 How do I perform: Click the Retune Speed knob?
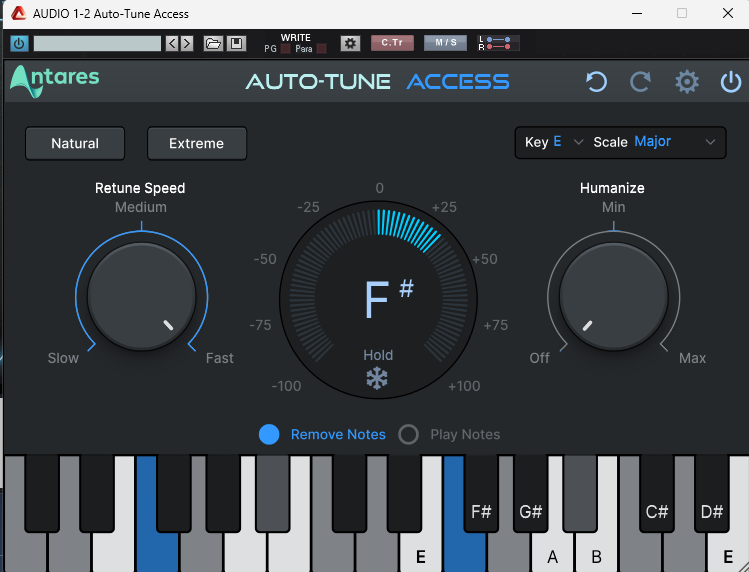pos(141,297)
